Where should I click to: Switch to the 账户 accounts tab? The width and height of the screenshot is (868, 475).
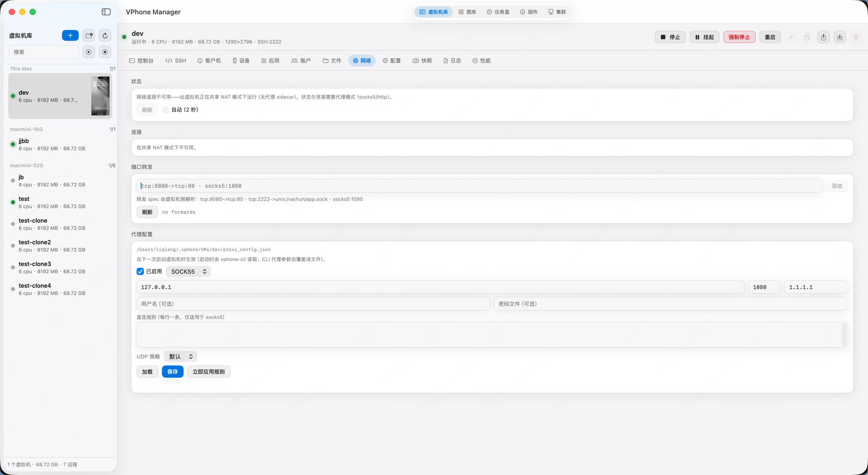[301, 61]
